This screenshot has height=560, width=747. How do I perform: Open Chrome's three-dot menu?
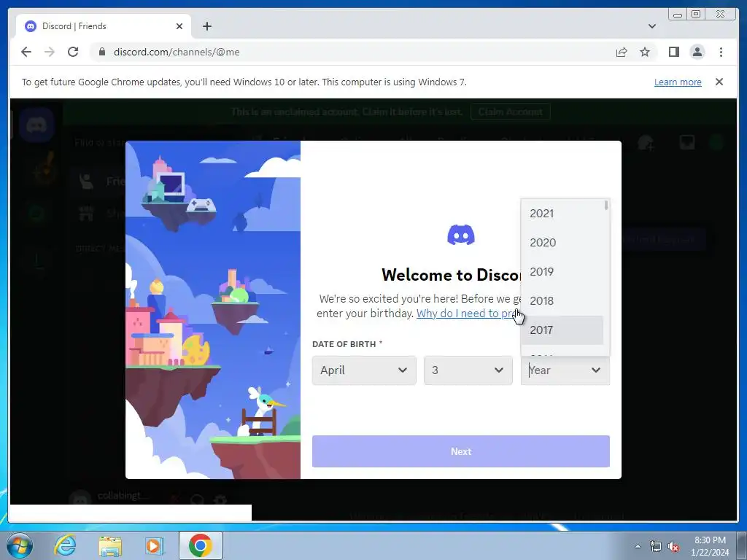[721, 52]
